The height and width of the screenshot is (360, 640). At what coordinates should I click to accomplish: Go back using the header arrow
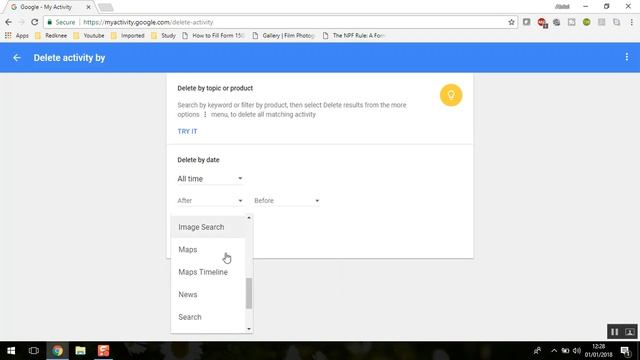[17, 58]
